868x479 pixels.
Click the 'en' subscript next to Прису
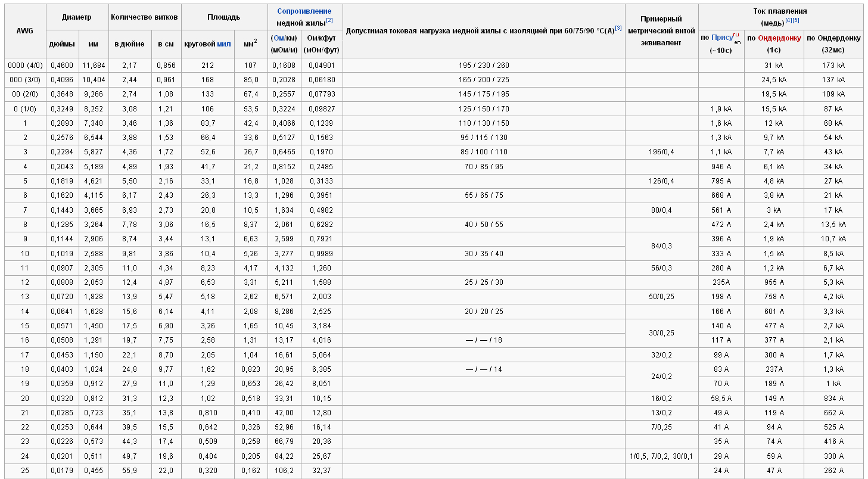[737, 42]
